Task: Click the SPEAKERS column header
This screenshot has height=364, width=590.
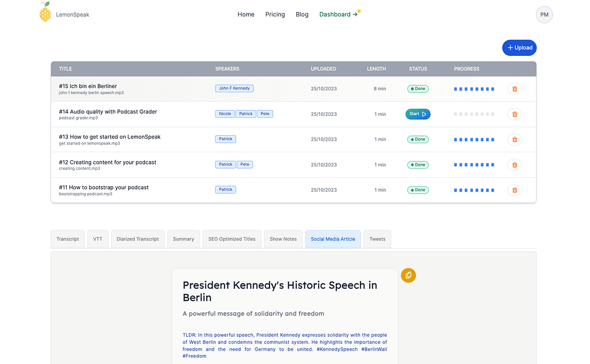Action: point(227,69)
